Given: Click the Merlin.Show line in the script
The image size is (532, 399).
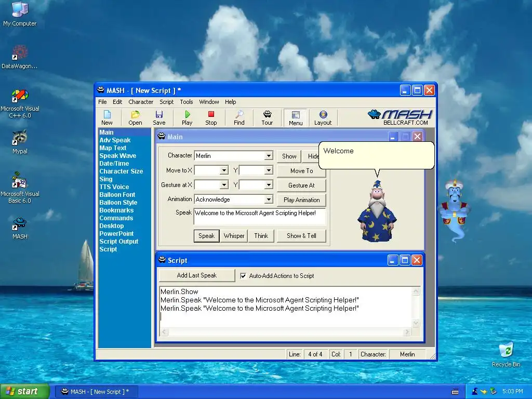Looking at the screenshot, I should [x=179, y=291].
